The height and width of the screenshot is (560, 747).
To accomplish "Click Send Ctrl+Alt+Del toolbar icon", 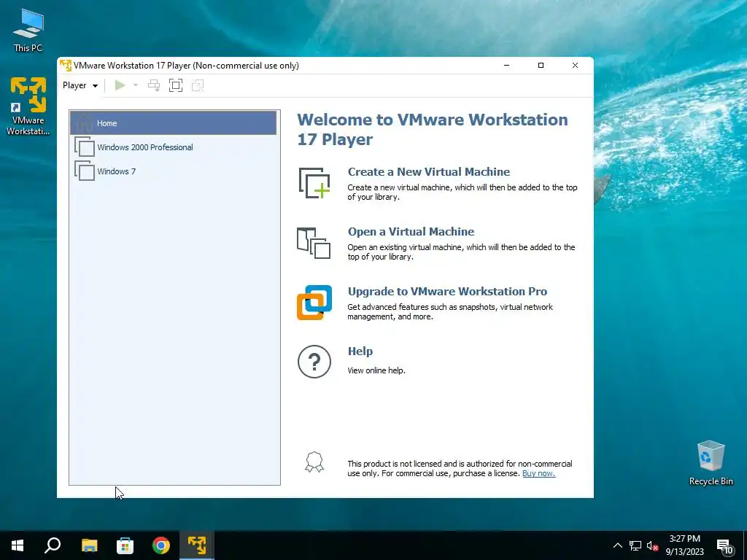I will point(154,85).
